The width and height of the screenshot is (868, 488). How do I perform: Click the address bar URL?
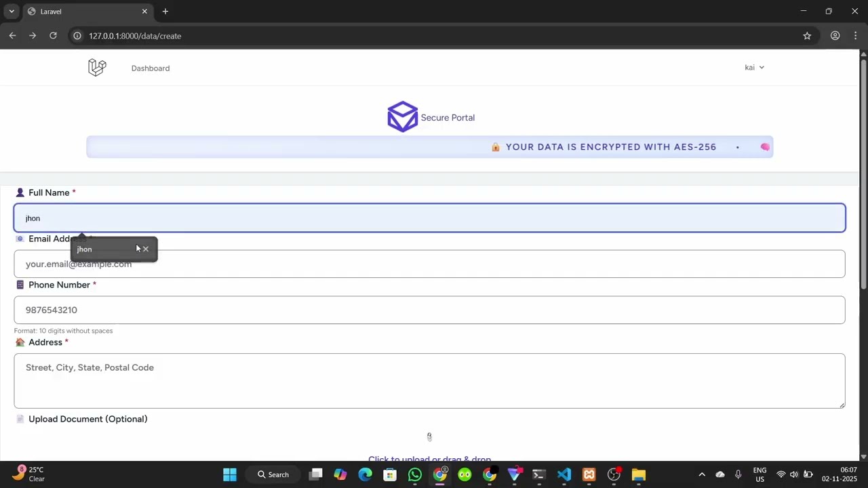tap(135, 36)
